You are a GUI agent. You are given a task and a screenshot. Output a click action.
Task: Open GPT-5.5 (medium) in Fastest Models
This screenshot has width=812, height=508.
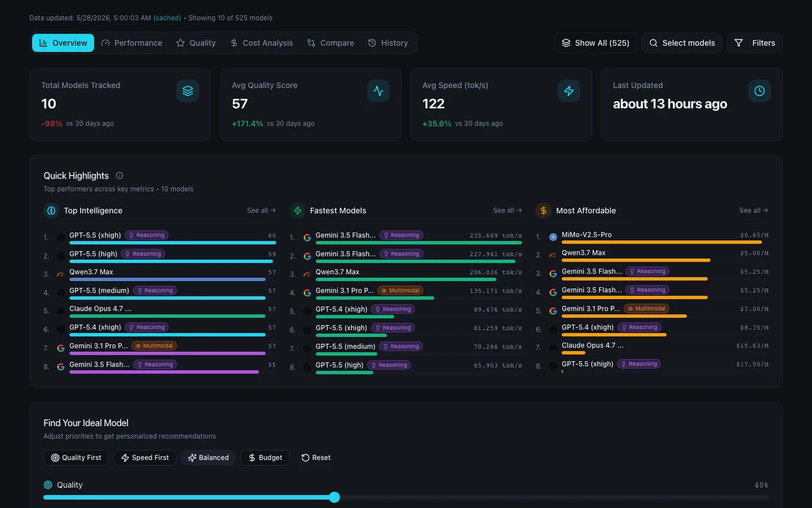point(346,347)
